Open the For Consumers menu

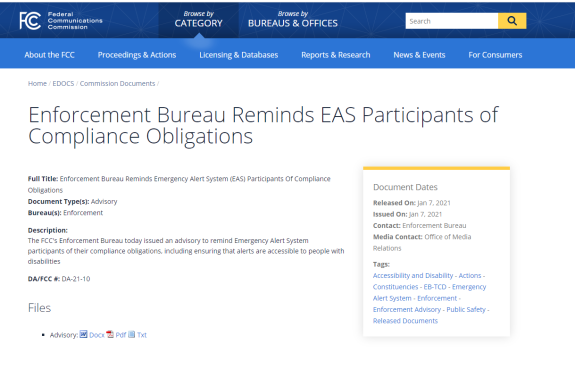(495, 55)
